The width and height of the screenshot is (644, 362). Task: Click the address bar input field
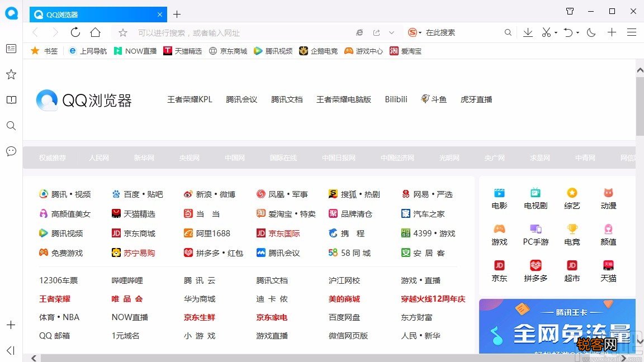pyautogui.click(x=242, y=33)
